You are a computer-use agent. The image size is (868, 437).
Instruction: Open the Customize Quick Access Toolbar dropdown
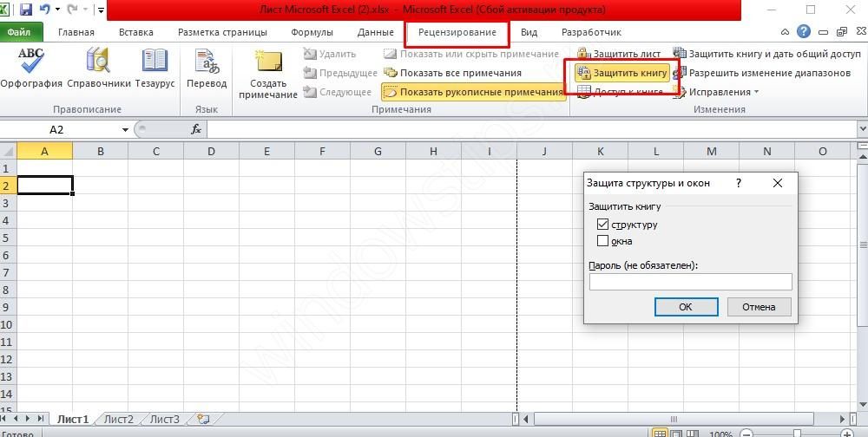click(x=101, y=10)
